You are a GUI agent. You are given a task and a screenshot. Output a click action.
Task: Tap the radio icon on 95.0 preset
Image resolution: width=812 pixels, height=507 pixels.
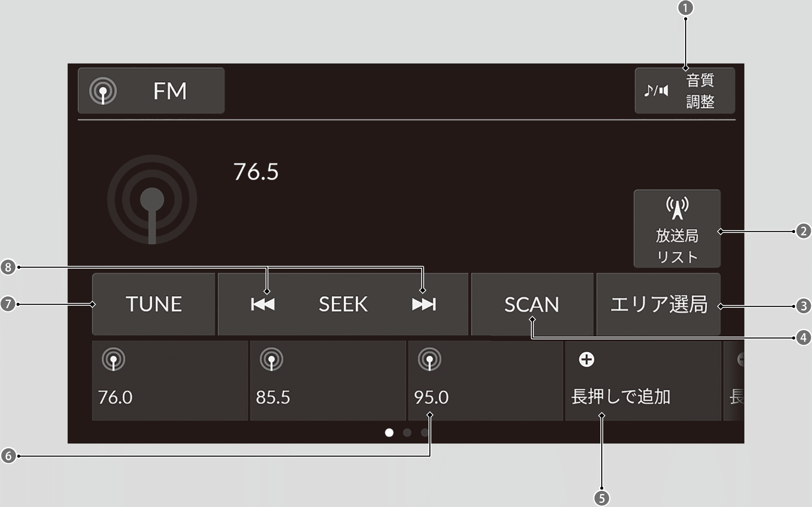coord(429,359)
